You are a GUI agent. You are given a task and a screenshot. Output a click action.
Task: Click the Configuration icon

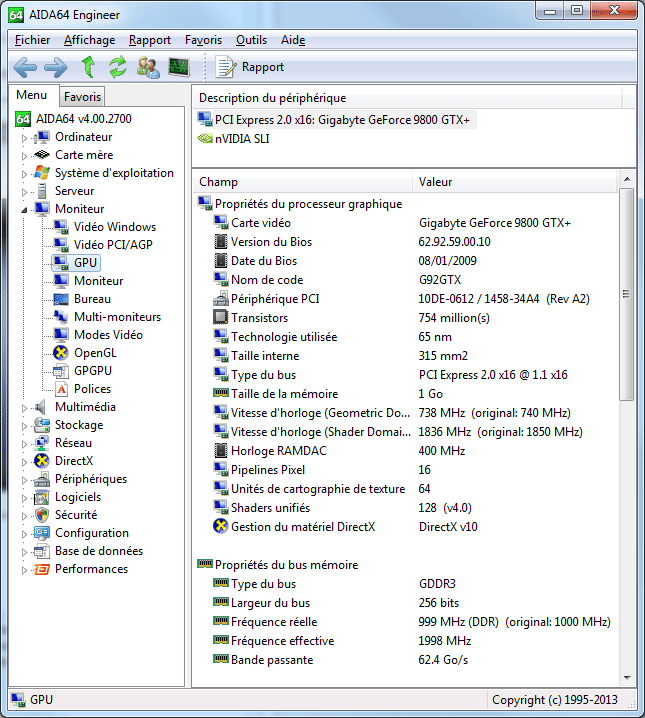tap(42, 533)
